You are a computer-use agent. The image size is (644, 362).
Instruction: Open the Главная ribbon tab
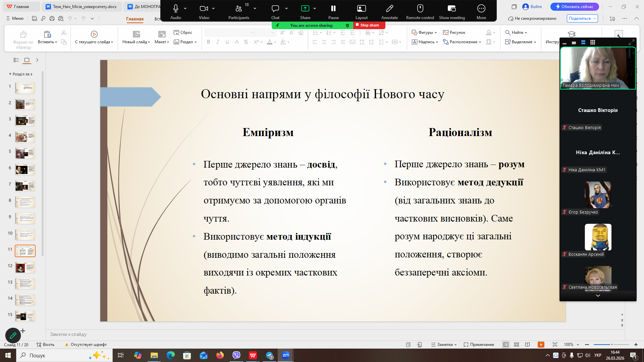click(x=135, y=19)
